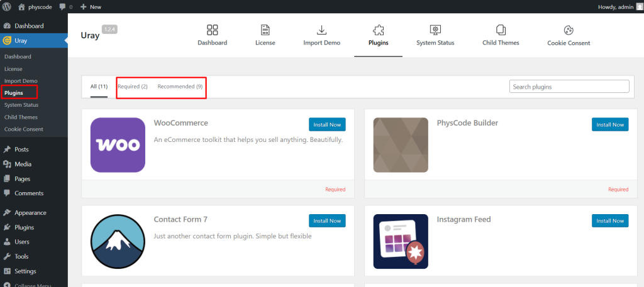
Task: Click the Media icon in sidebar
Action: [7, 164]
